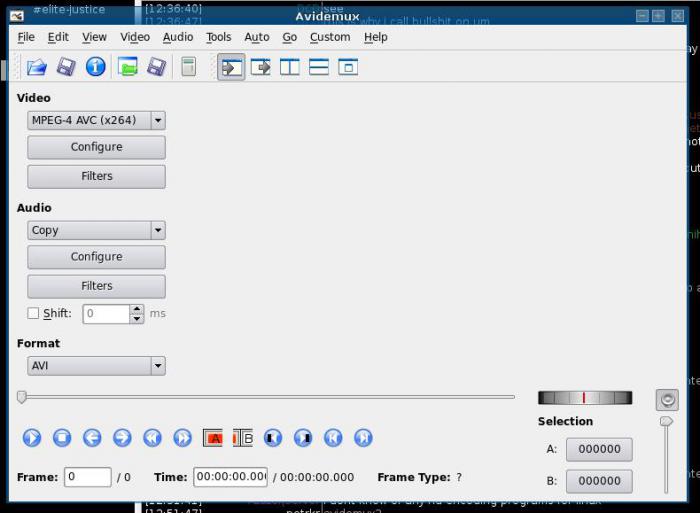The image size is (700, 513).
Task: Click the Audio Filters button
Action: (x=96, y=286)
